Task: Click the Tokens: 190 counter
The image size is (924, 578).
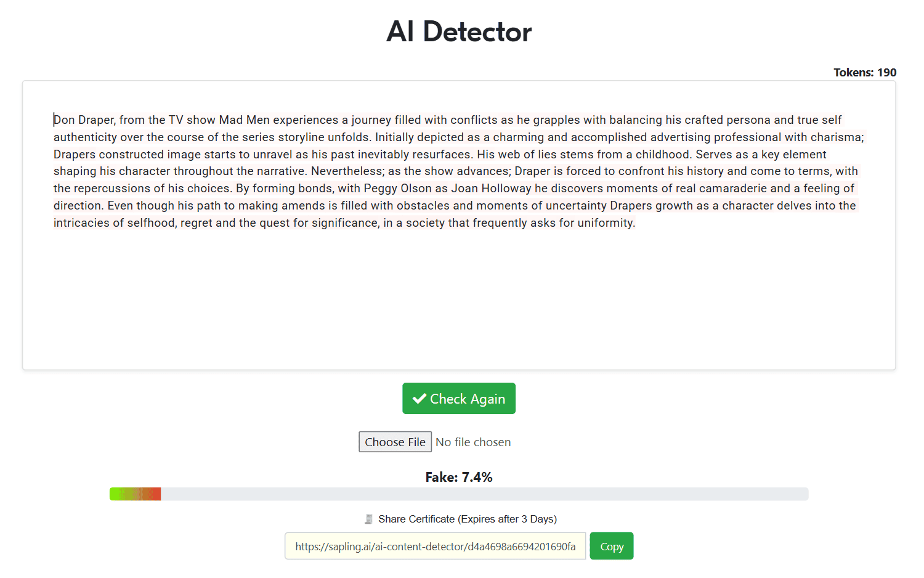Action: pos(865,72)
